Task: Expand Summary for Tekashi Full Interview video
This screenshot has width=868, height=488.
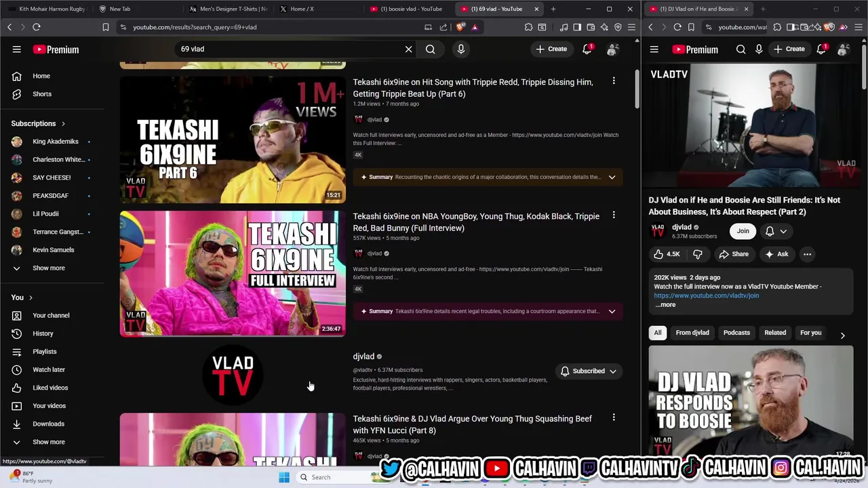Action: coord(612,311)
